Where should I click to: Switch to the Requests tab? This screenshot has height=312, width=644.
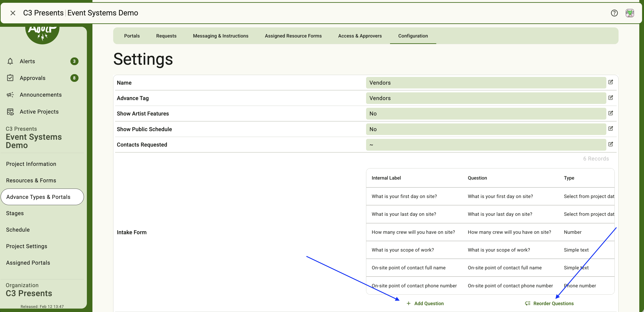(x=166, y=36)
